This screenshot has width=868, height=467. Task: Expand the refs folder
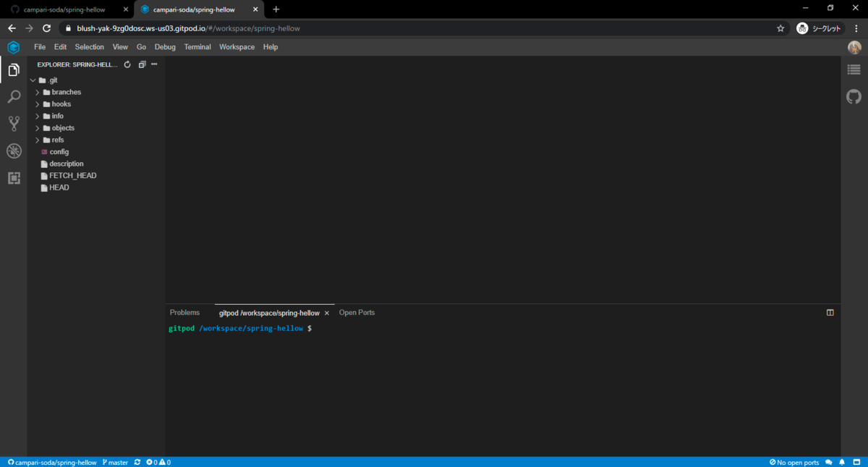38,140
